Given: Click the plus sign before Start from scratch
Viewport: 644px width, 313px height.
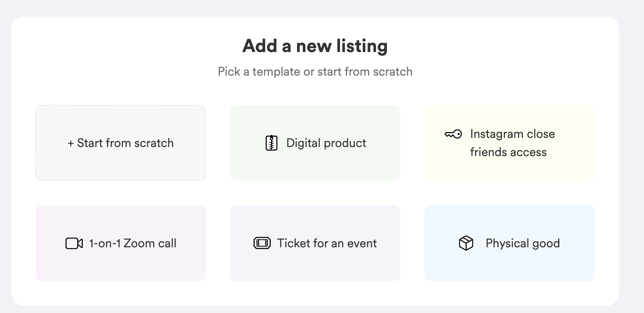Looking at the screenshot, I should click(x=70, y=144).
